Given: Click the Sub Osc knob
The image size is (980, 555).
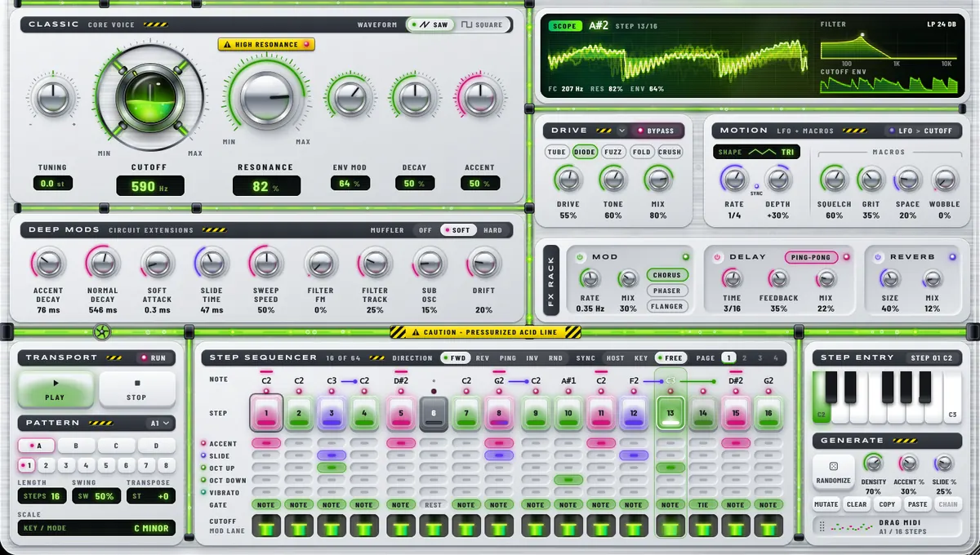Looking at the screenshot, I should pyautogui.click(x=430, y=263).
